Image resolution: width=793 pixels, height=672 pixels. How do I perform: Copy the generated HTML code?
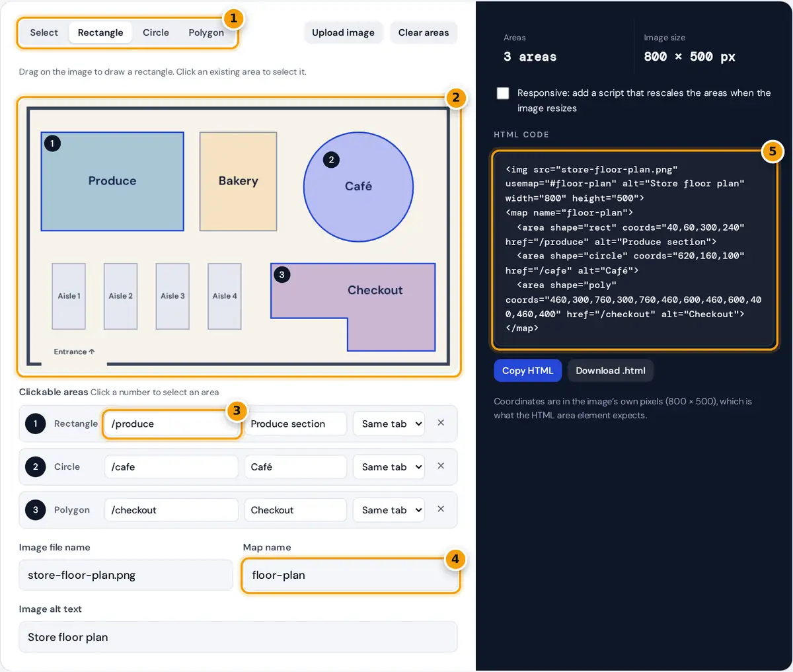pyautogui.click(x=528, y=371)
